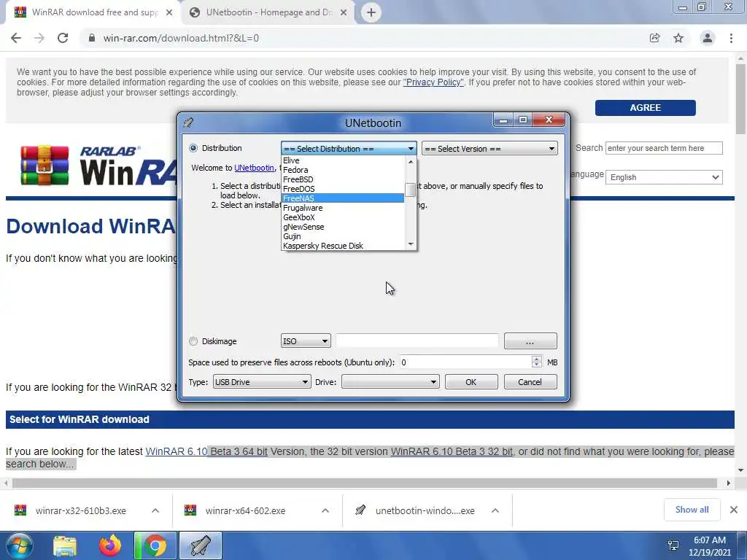Click UNetbootin title bar app icon
Viewport: 747px width, 560px height.
pyautogui.click(x=189, y=122)
